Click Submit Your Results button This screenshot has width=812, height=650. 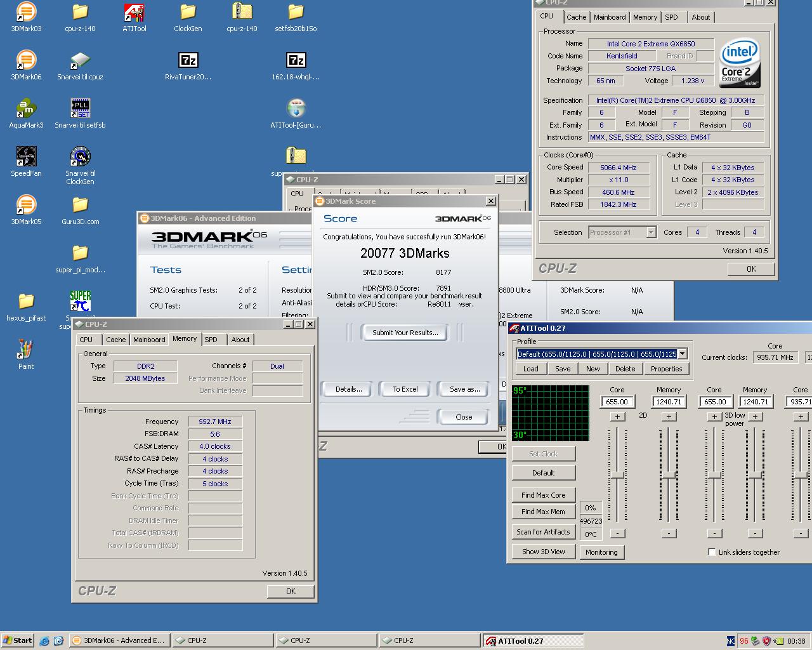(x=405, y=333)
